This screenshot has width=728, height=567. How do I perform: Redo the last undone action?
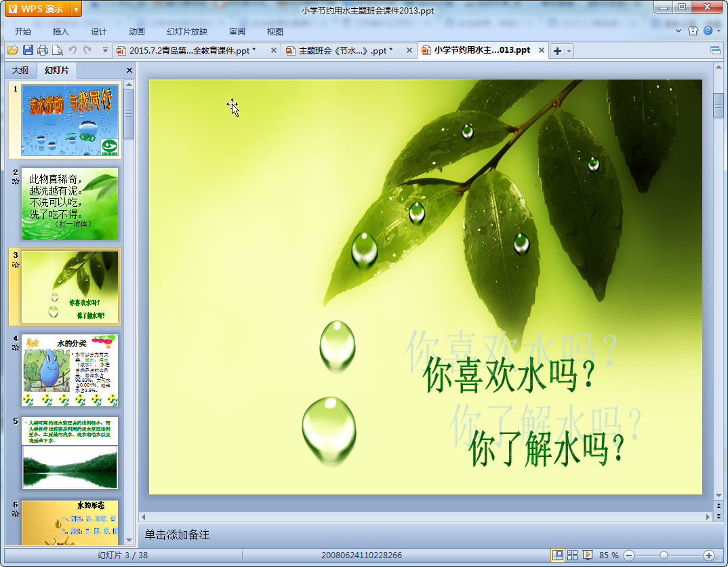pos(87,50)
